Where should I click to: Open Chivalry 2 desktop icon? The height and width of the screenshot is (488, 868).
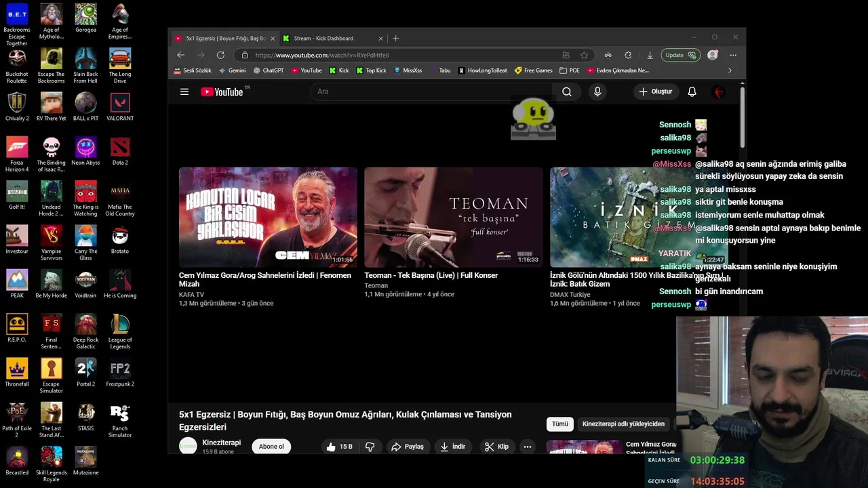tap(17, 107)
